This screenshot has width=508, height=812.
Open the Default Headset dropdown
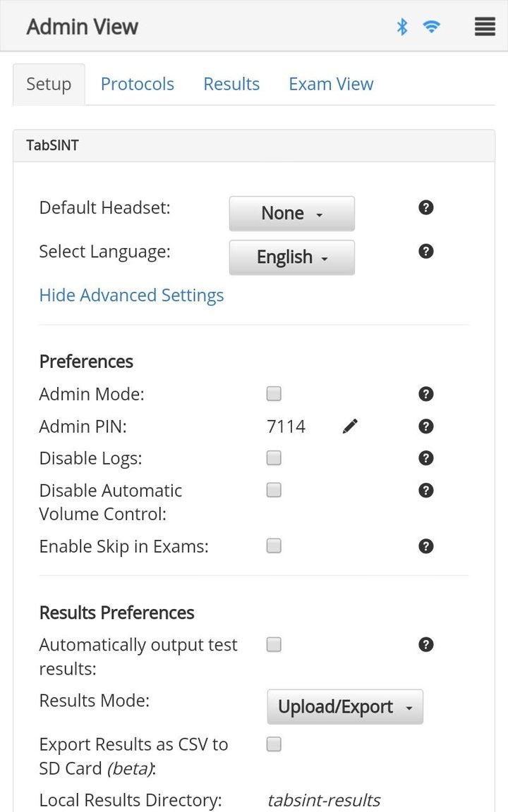point(291,213)
